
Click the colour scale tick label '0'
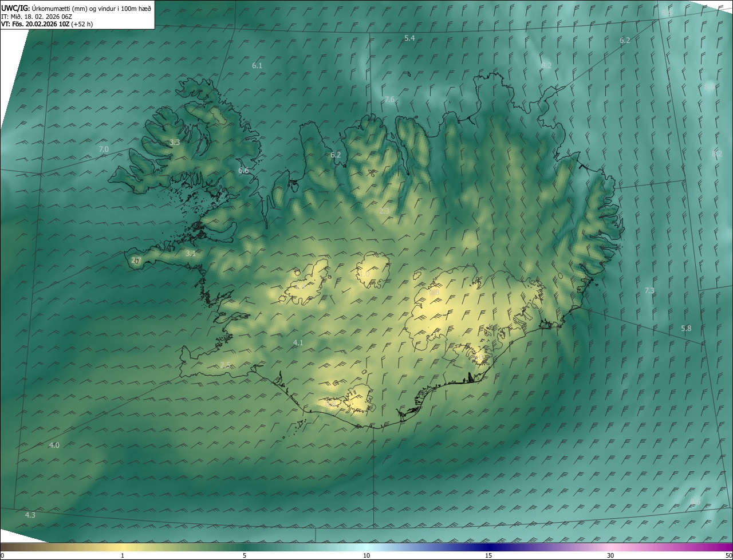pyautogui.click(x=2, y=555)
